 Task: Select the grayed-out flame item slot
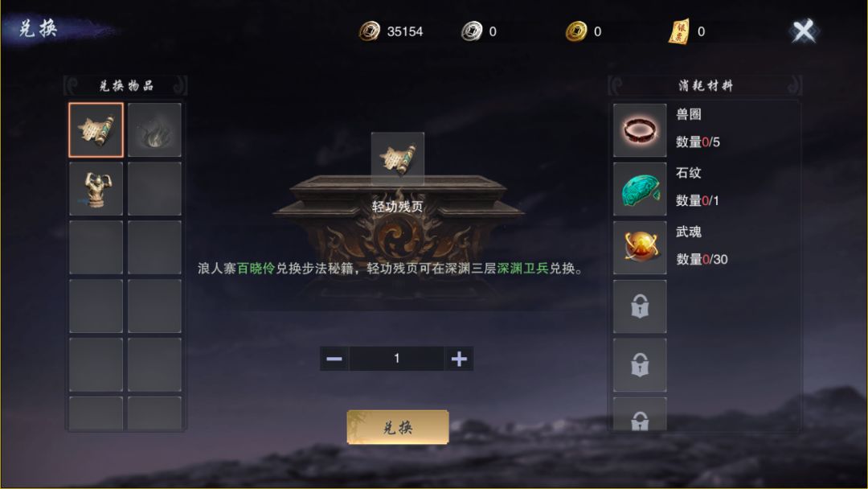154,130
